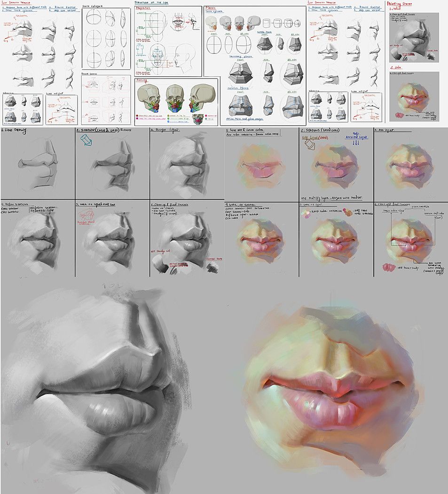Click the hard leg-lines brush stroke icon
This screenshot has width=448, height=494.
pos(310,144)
